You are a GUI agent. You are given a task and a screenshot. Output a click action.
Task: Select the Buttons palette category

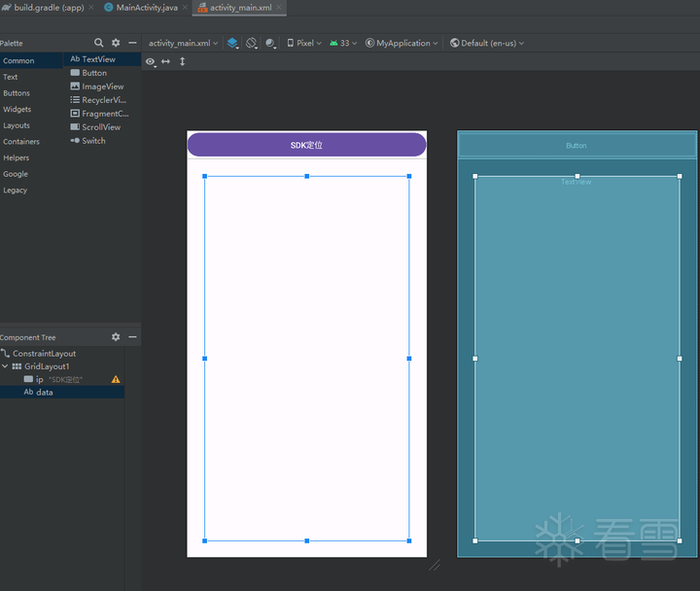[17, 93]
